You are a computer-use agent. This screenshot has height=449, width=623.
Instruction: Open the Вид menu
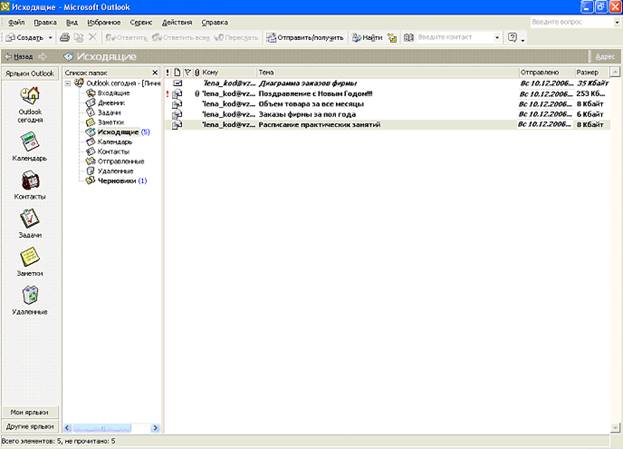[x=72, y=23]
